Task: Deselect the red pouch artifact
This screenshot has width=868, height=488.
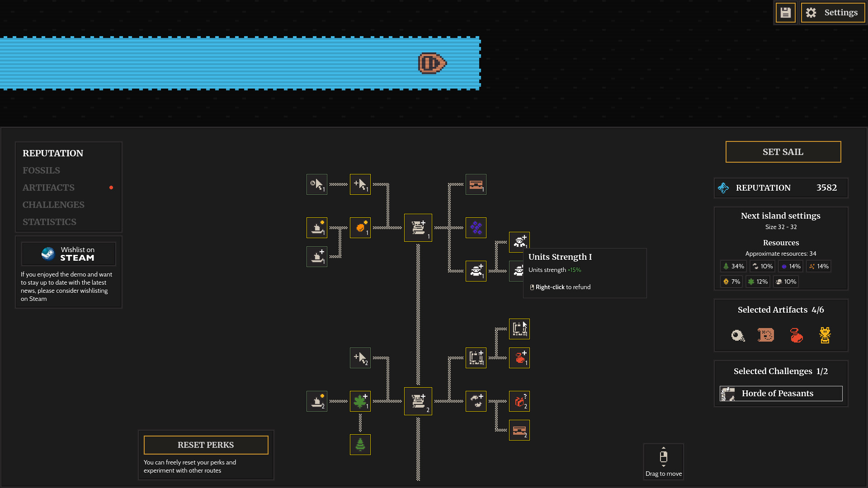Action: 796,335
